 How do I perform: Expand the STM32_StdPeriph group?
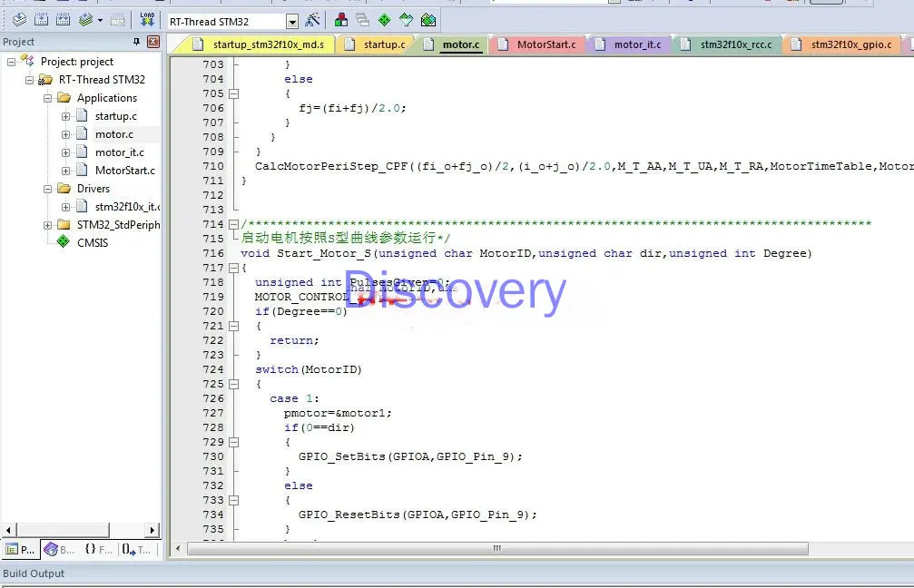pyautogui.click(x=47, y=224)
